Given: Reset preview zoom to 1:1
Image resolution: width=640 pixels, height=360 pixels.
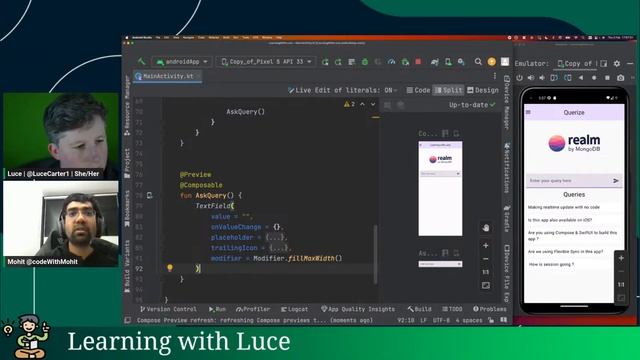Looking at the screenshot, I should pos(486,272).
